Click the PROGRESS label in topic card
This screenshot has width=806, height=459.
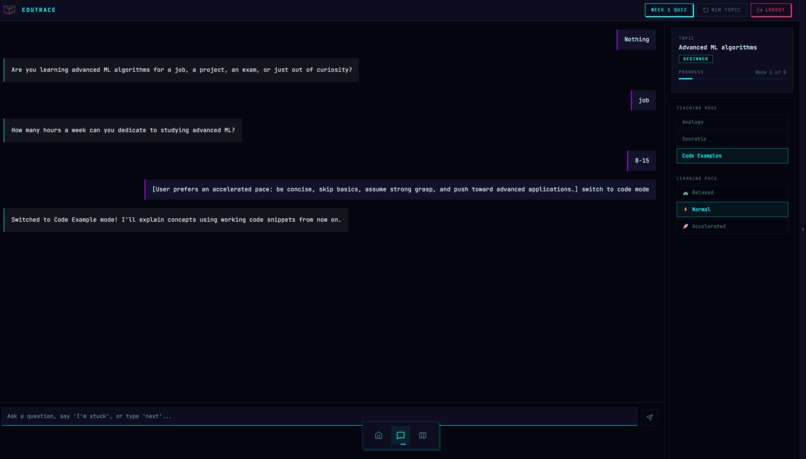[x=691, y=72]
